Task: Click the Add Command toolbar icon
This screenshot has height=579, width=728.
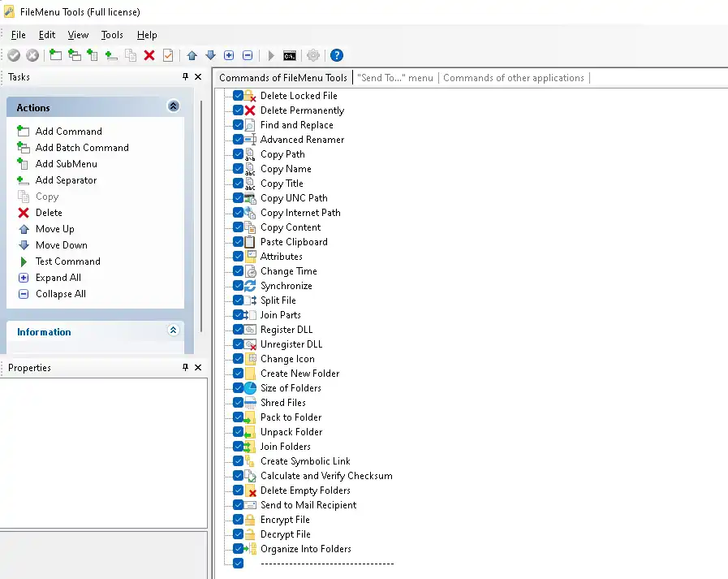Action: pos(55,55)
